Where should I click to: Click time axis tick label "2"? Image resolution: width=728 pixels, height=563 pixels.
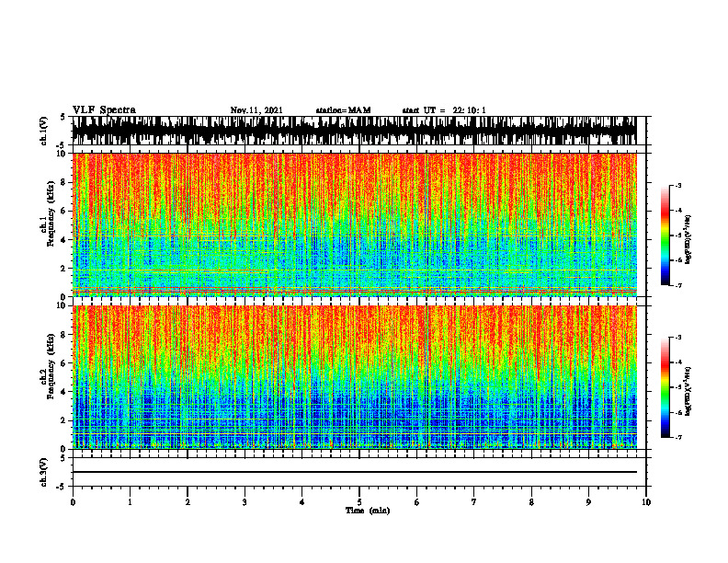tap(188, 502)
